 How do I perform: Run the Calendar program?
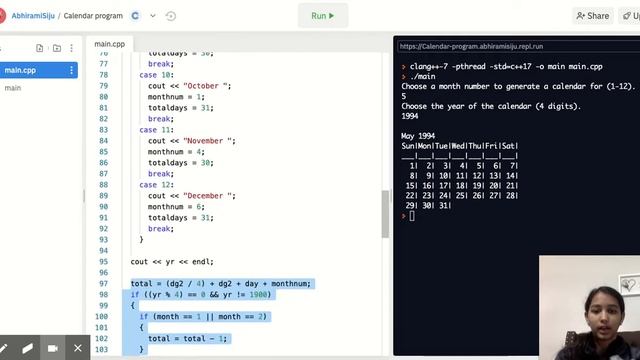click(x=323, y=16)
